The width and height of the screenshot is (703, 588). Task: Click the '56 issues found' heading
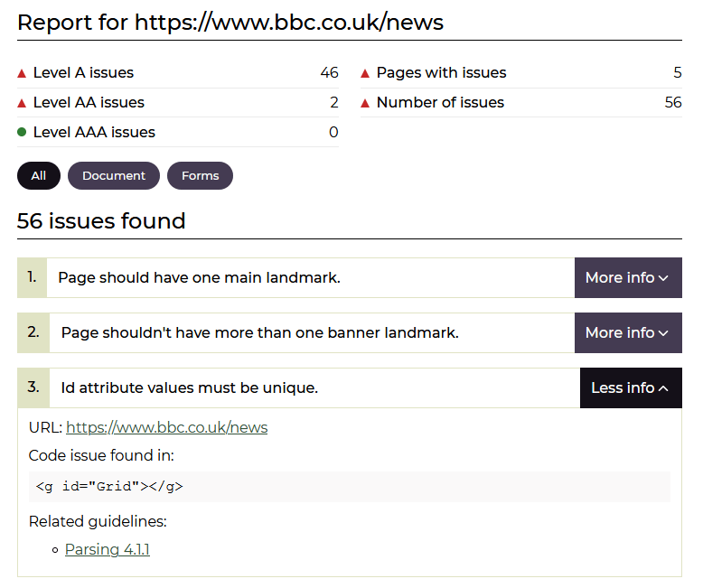(x=101, y=221)
